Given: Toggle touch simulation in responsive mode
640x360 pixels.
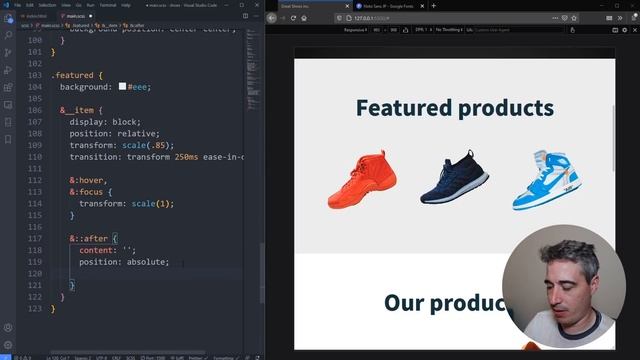Looking at the screenshot, I should tap(573, 30).
